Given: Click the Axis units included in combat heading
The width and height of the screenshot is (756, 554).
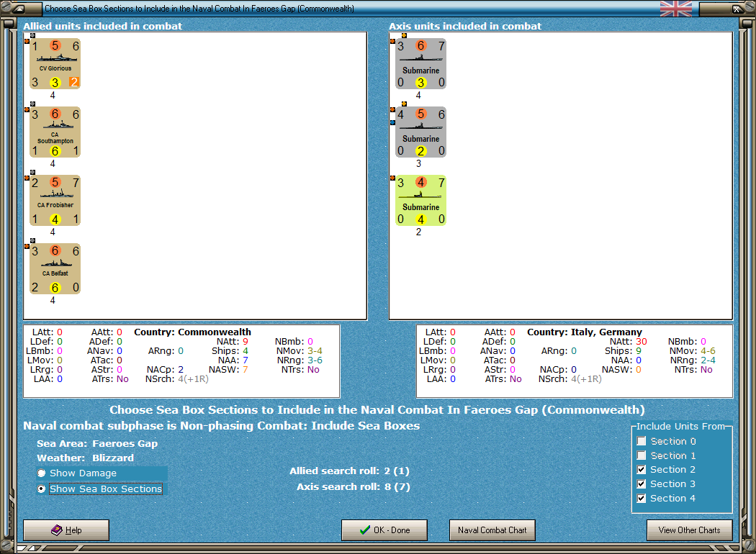Looking at the screenshot, I should coord(465,26).
